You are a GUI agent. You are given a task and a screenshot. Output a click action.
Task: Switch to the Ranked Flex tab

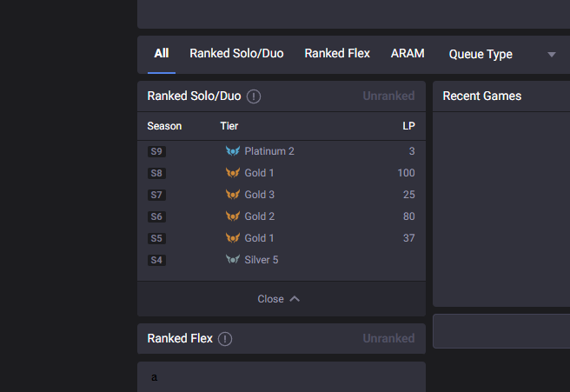click(x=337, y=54)
